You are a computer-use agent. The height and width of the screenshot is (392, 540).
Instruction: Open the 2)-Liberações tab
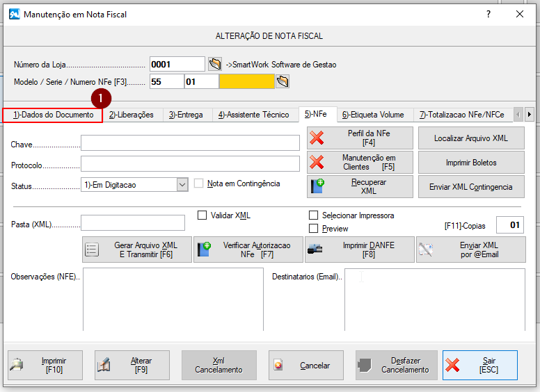132,115
